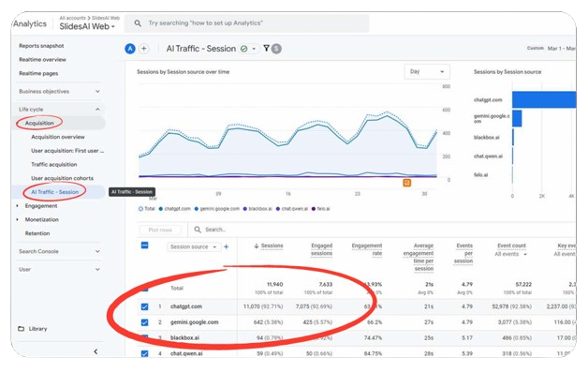This screenshot has width=588, height=372.
Task: Click the search magnifier icon in the top bar
Action: 138,23
